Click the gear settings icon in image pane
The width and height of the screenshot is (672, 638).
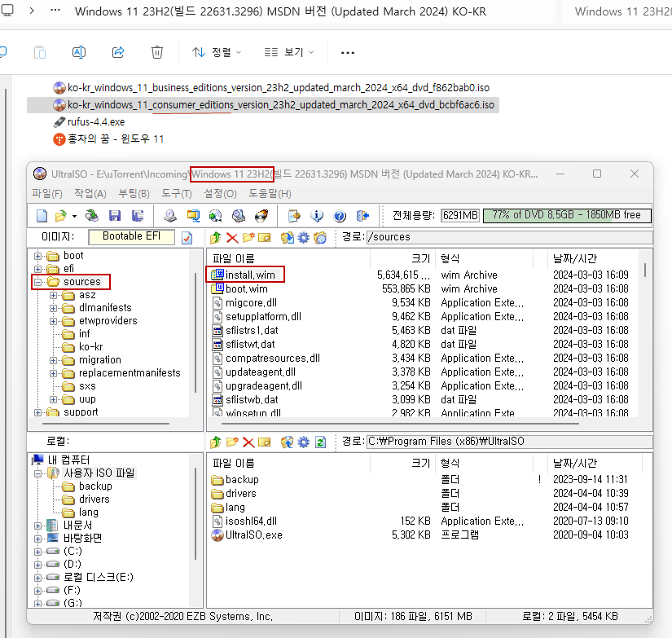pyautogui.click(x=304, y=237)
